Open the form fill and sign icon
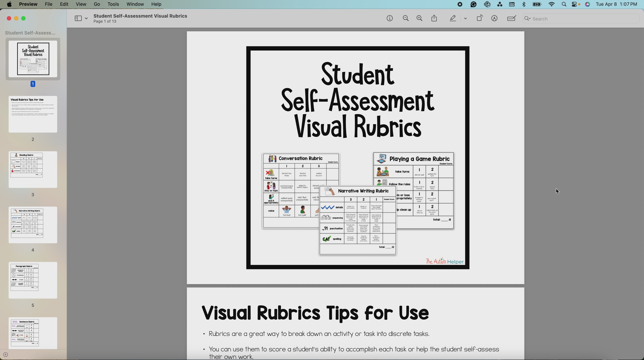The height and width of the screenshot is (360, 644). tap(511, 18)
